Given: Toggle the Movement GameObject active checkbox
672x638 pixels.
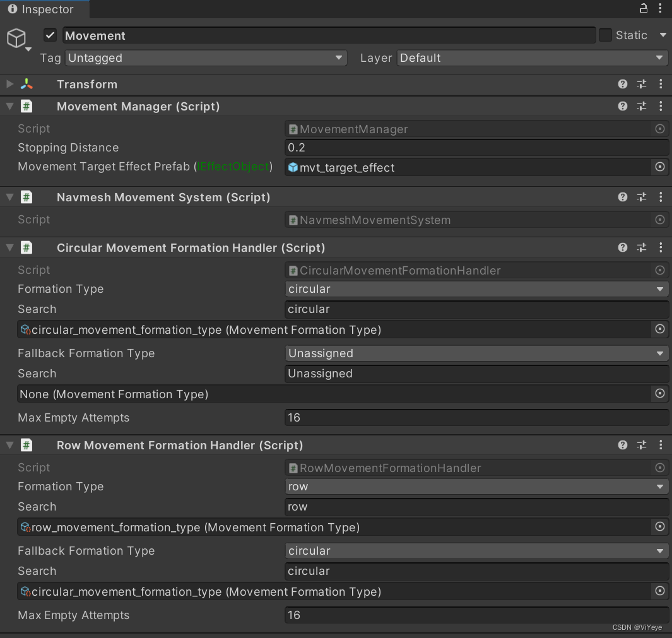Looking at the screenshot, I should tap(50, 35).
